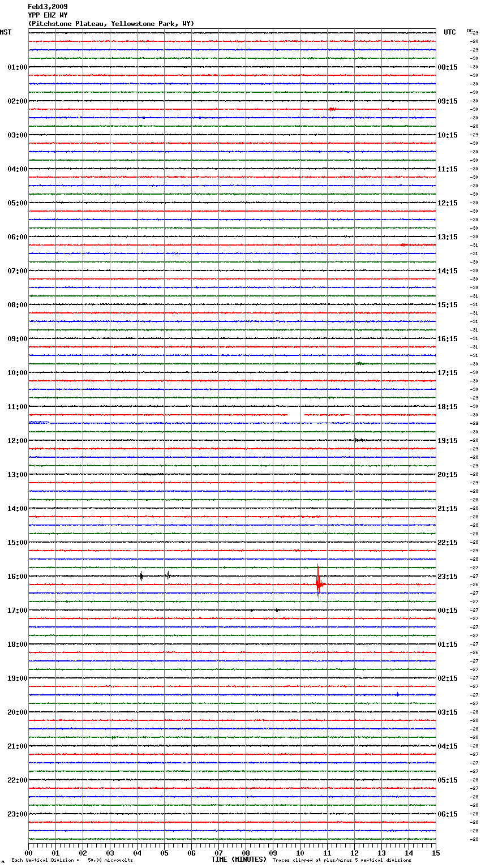
Task: Click the 13:15 UTC time label
Action: coord(448,237)
